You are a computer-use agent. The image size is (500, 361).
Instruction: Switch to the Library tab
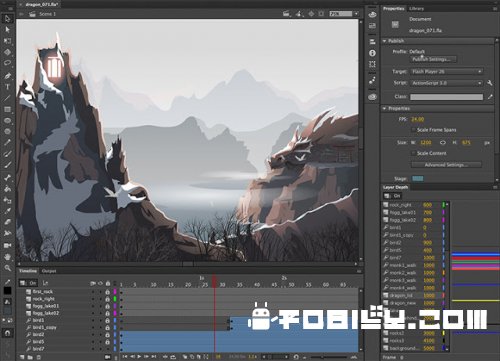416,9
